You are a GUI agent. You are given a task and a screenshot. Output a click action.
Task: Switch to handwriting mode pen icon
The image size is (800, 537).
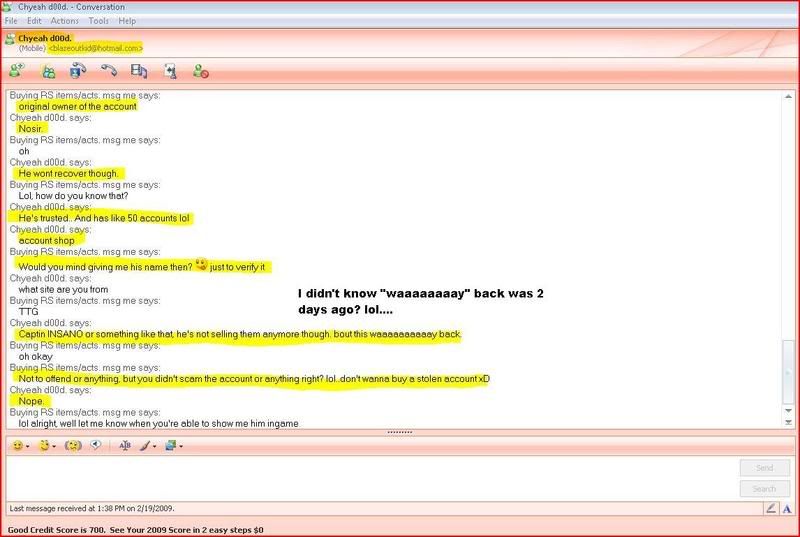tap(771, 508)
